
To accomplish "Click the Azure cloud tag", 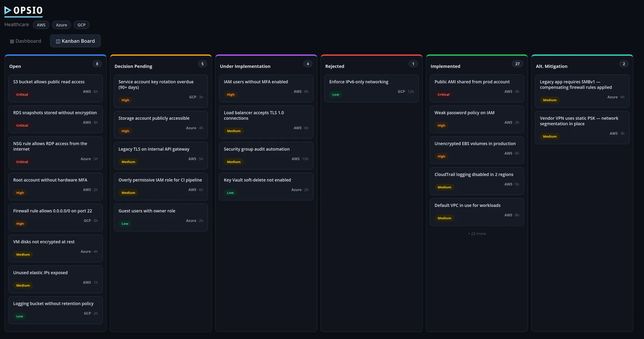I will tap(62, 25).
